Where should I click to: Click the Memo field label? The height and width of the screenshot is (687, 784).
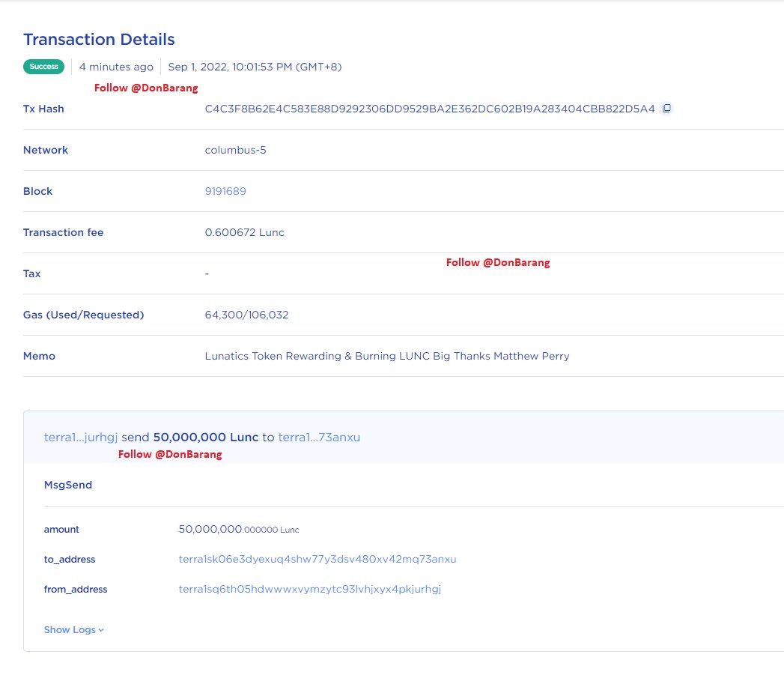[39, 356]
